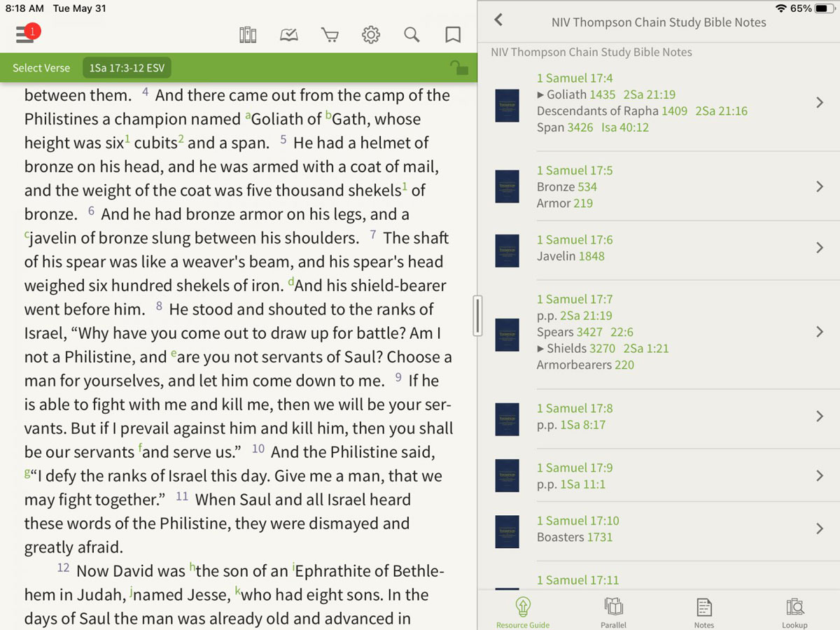Viewport: 840px width, 630px height.
Task: Follow the 2Sa 21:19 link under Goliath
Action: [650, 94]
